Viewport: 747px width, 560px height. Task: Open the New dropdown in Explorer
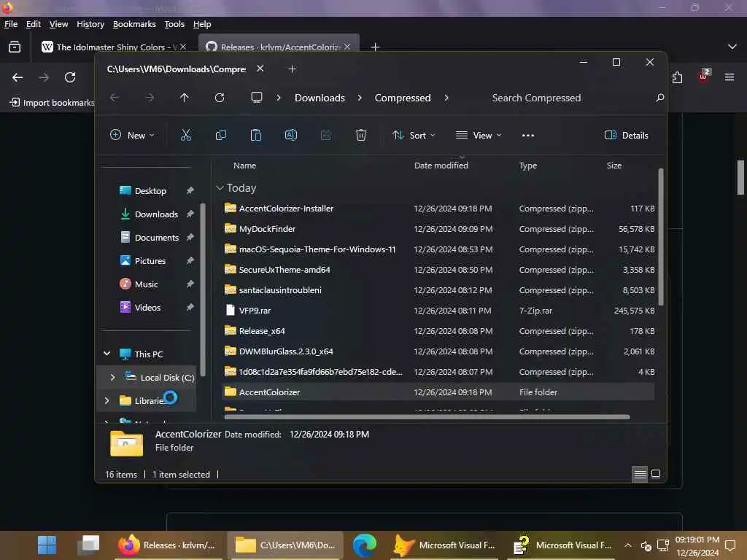(132, 135)
